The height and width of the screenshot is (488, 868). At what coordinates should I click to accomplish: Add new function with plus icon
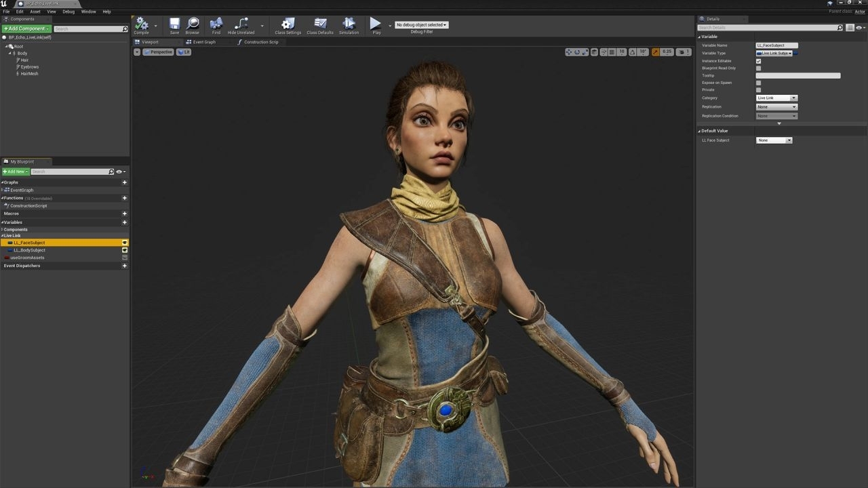[x=124, y=198]
